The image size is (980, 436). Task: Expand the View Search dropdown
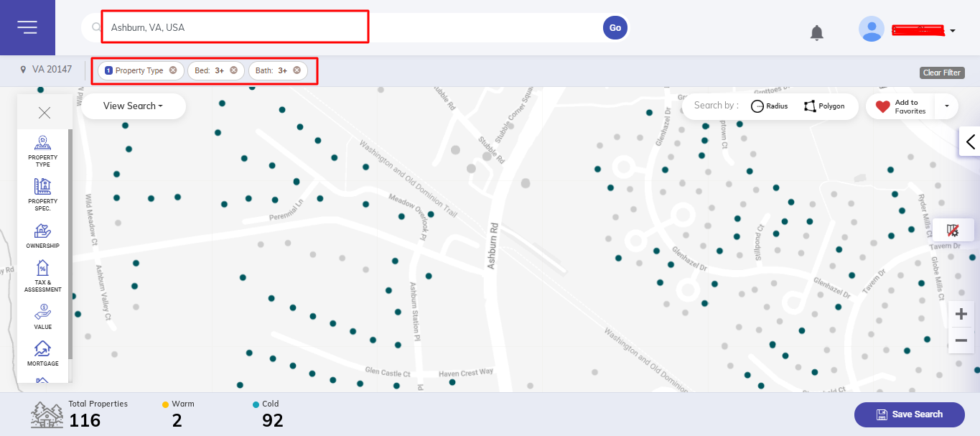(133, 106)
